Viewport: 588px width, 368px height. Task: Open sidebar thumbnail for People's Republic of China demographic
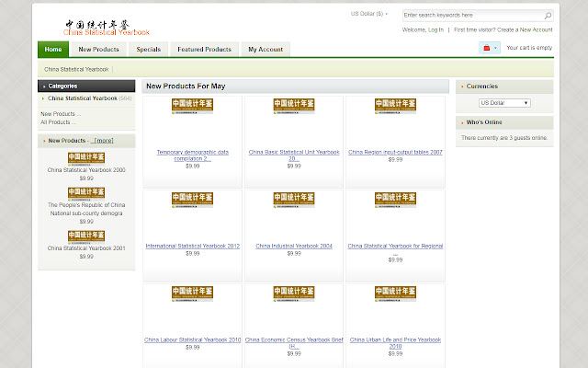tap(86, 194)
